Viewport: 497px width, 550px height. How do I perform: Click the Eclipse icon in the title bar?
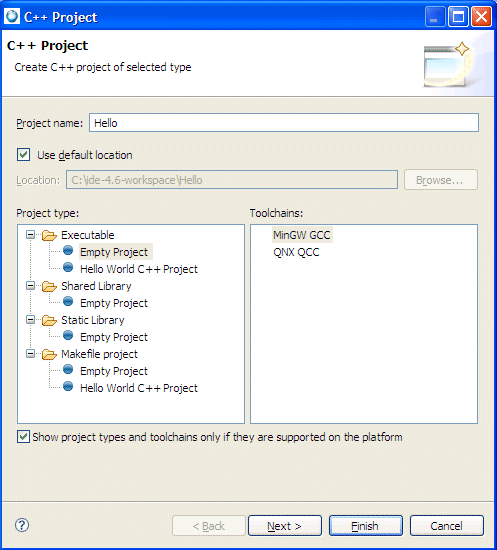tap(12, 16)
